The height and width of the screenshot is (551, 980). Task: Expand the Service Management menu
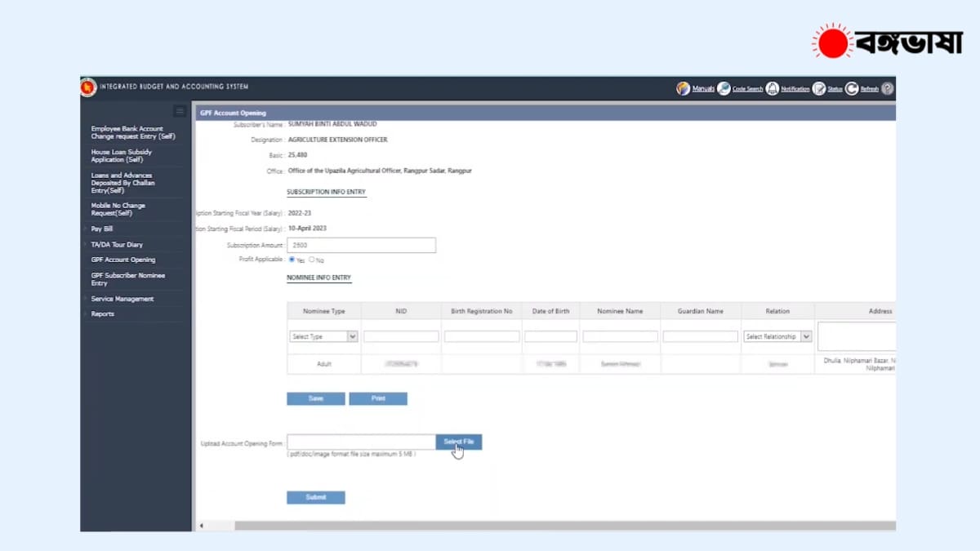(x=122, y=299)
